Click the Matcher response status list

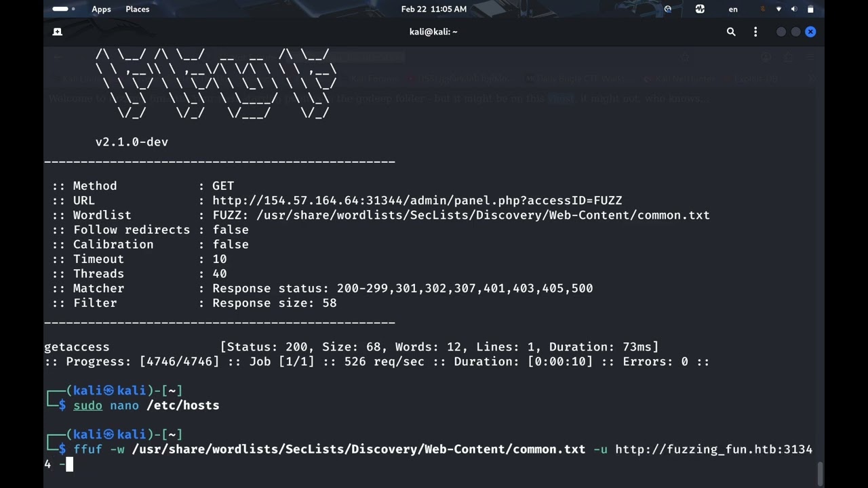coord(403,288)
